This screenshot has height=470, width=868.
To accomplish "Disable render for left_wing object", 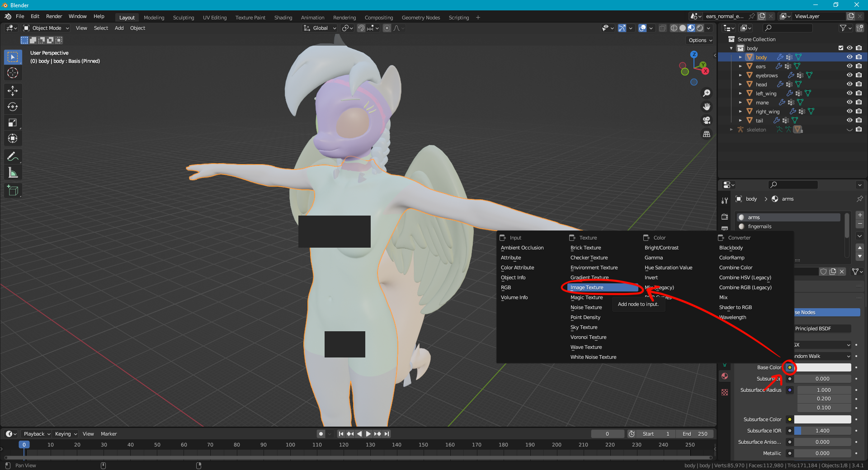I will pyautogui.click(x=859, y=93).
